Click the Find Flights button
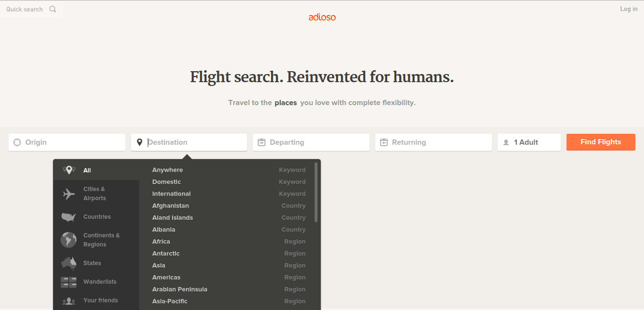The image size is (644, 310). [601, 142]
